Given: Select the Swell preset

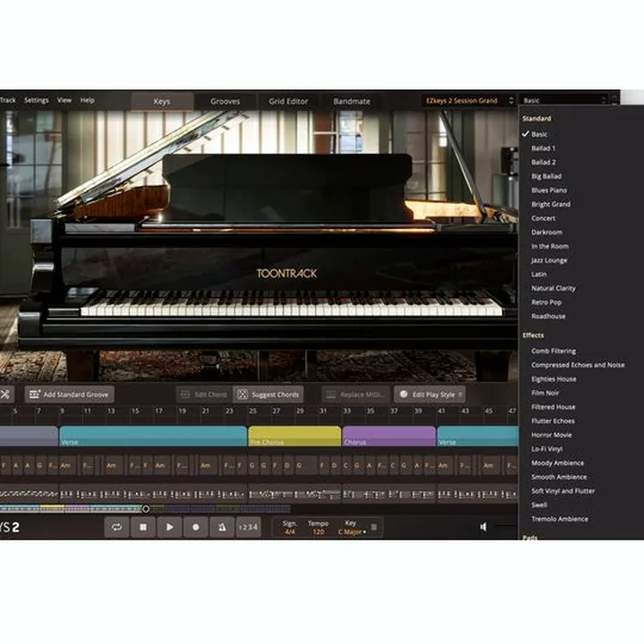Looking at the screenshot, I should click(x=538, y=504).
